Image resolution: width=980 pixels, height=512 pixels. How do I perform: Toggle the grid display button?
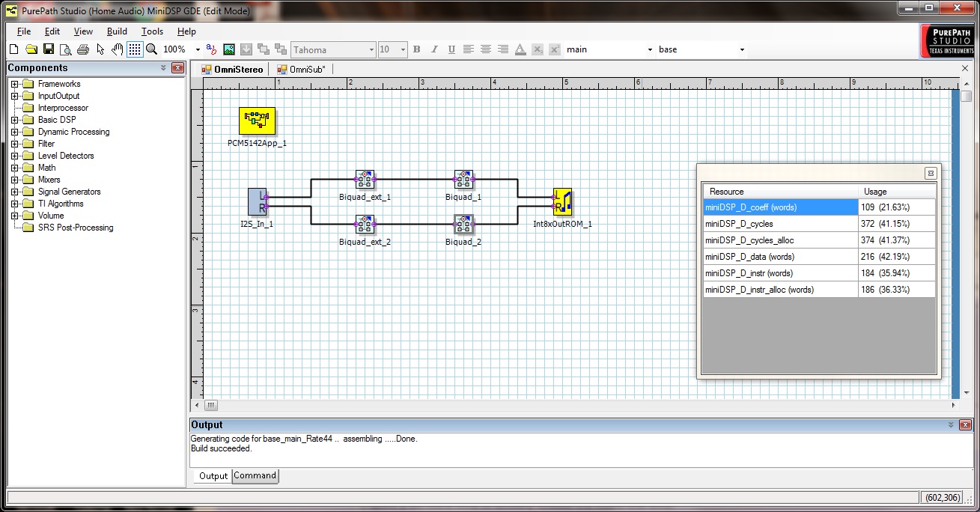[x=135, y=49]
